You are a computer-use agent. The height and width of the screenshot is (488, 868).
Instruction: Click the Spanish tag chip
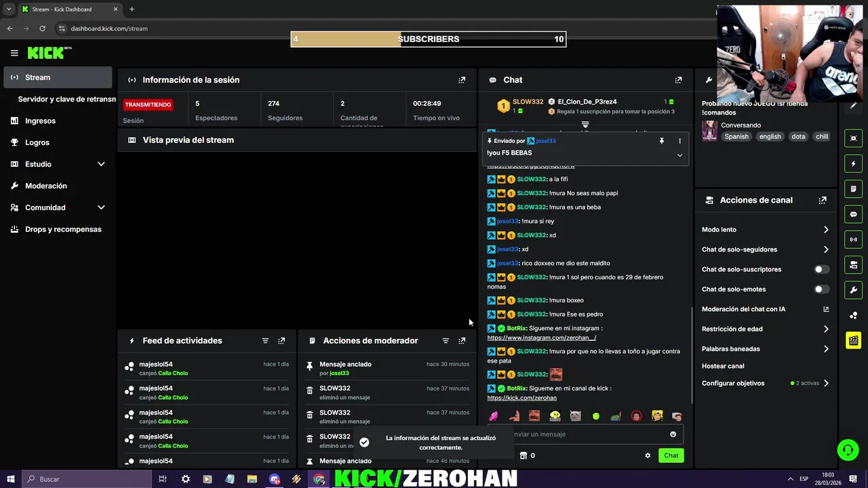[x=736, y=137]
